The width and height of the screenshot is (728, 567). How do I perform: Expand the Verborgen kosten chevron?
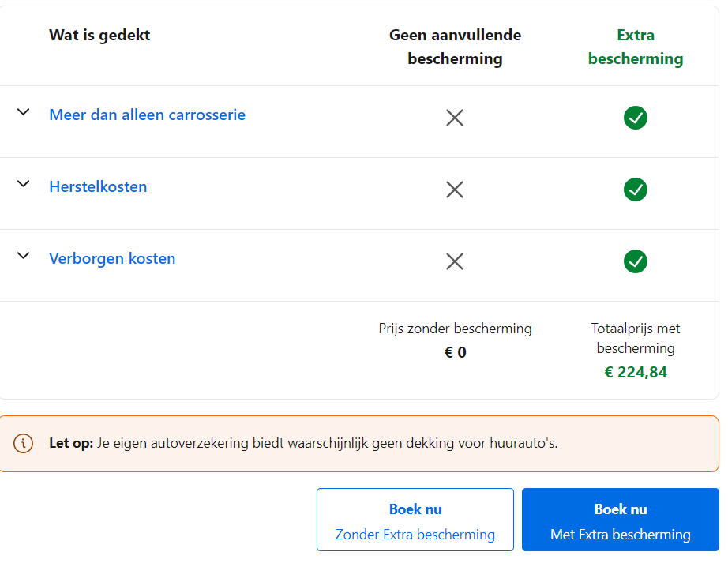click(24, 256)
